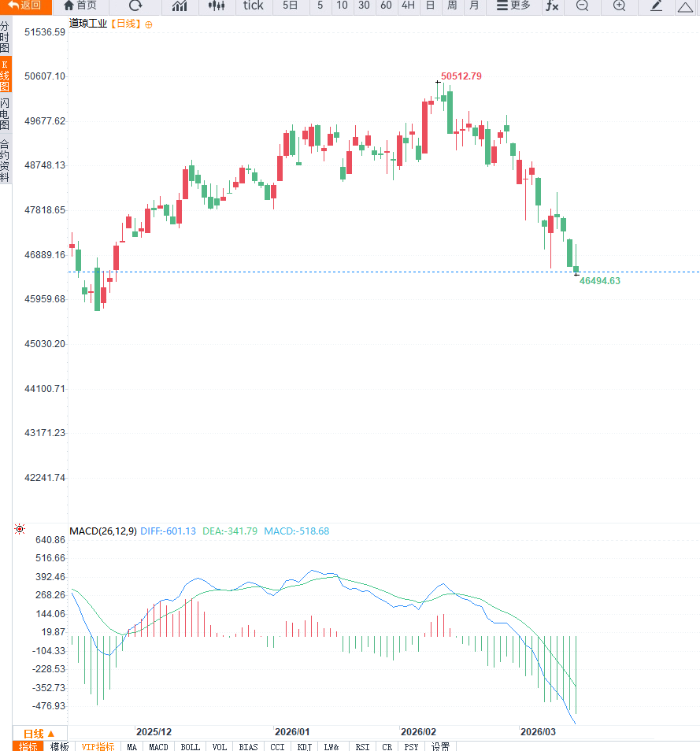Click the 2025/12 date axis label

154,732
